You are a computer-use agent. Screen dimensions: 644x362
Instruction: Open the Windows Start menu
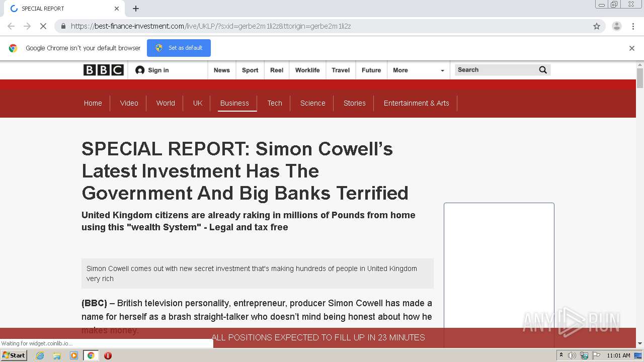tap(14, 355)
